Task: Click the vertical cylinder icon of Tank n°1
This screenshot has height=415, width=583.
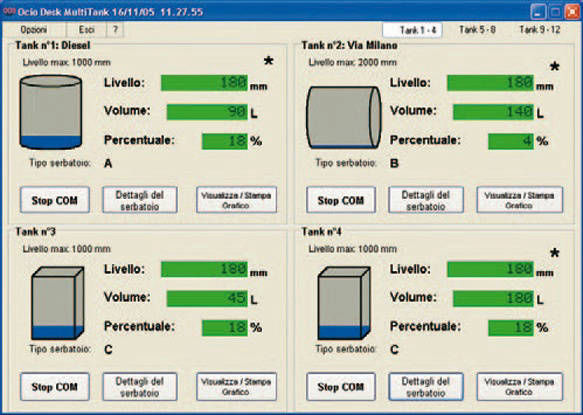Action: tap(51, 112)
